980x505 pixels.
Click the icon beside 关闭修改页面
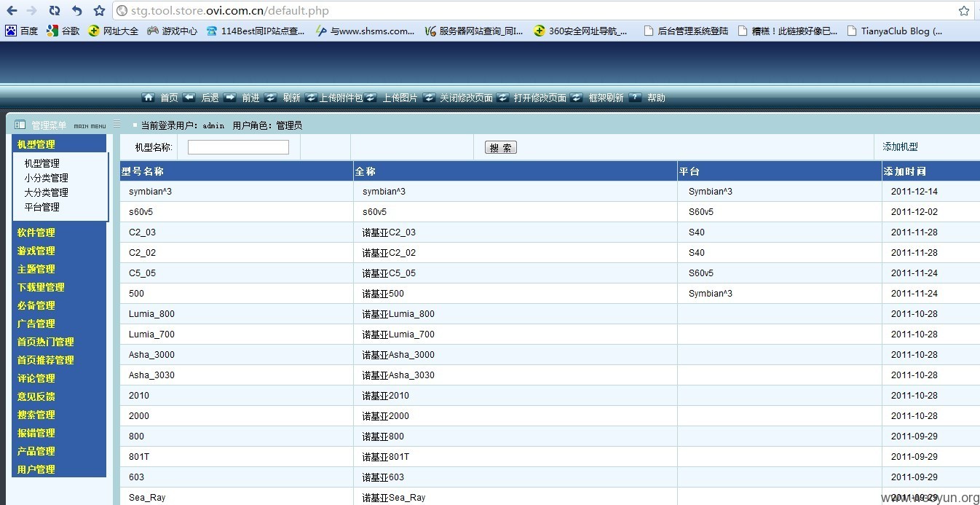(x=430, y=97)
